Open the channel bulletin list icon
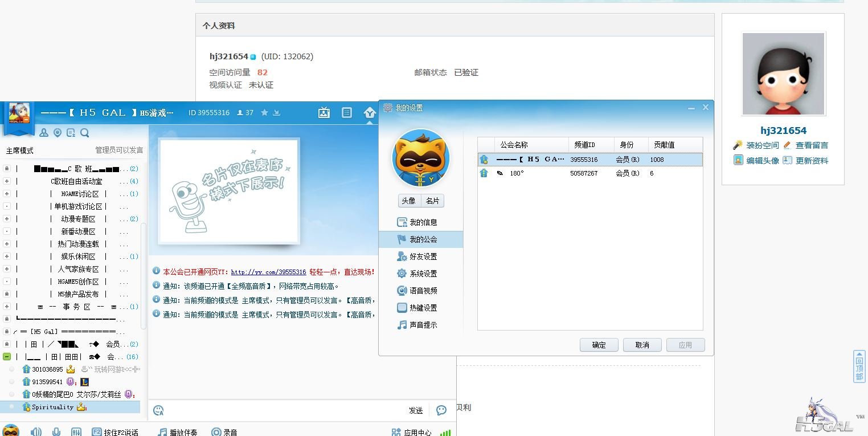This screenshot has width=868, height=436. point(347,113)
